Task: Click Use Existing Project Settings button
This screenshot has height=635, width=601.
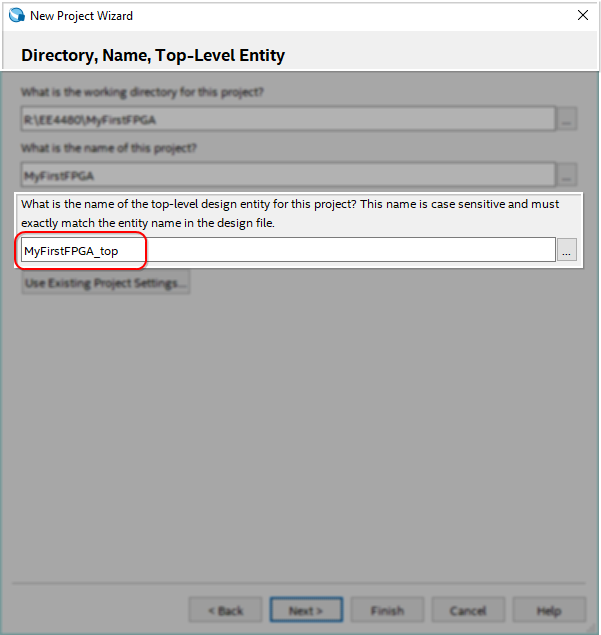Action: click(x=106, y=283)
